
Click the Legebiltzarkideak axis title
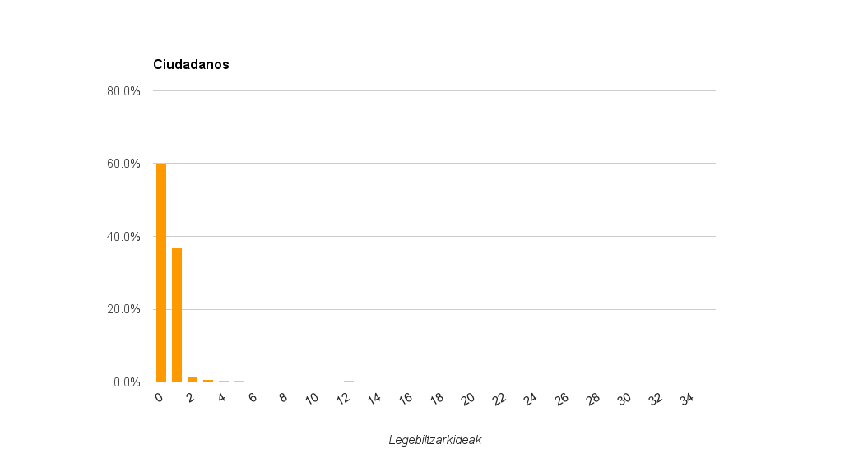coord(434,440)
